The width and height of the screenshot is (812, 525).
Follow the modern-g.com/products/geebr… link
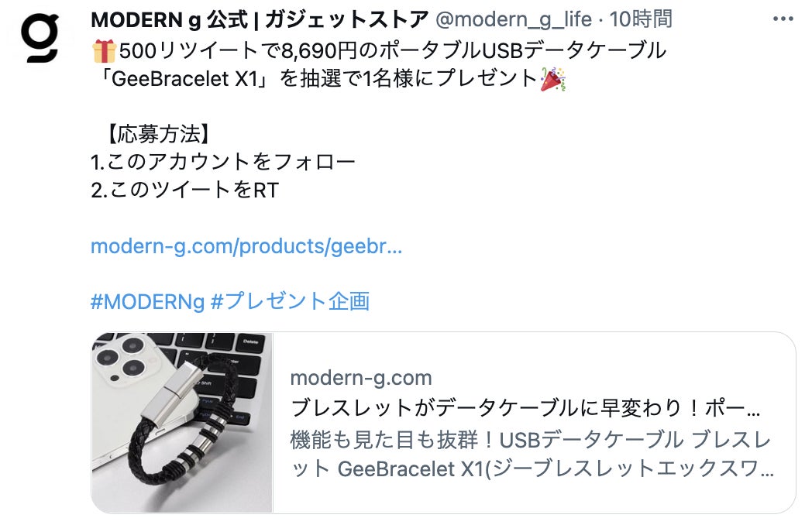point(246,246)
